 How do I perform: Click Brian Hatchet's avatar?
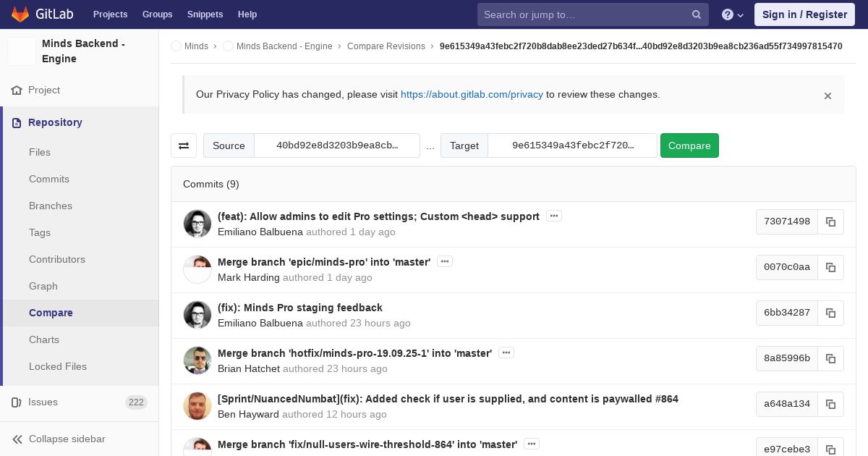click(197, 360)
